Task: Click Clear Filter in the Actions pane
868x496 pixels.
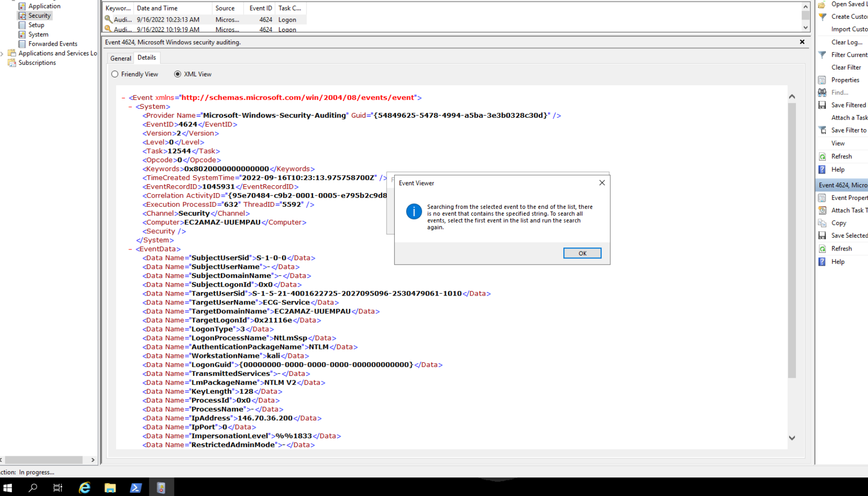Action: pos(846,68)
